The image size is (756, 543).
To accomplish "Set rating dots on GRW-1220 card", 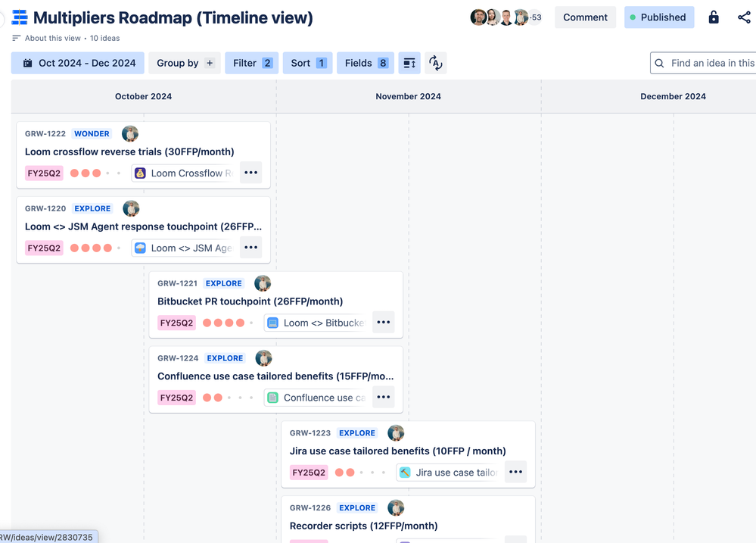I will pyautogui.click(x=95, y=248).
